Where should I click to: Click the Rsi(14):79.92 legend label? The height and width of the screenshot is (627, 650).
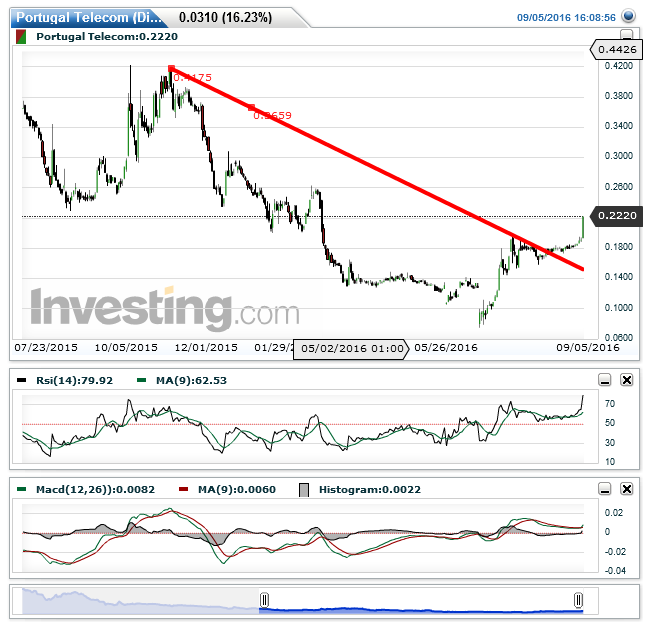(74, 380)
